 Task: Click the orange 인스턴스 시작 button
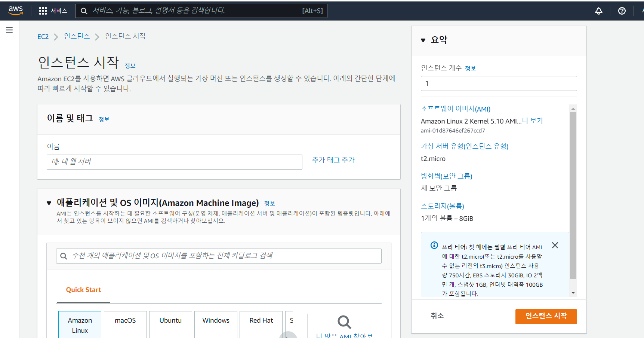[546, 316]
